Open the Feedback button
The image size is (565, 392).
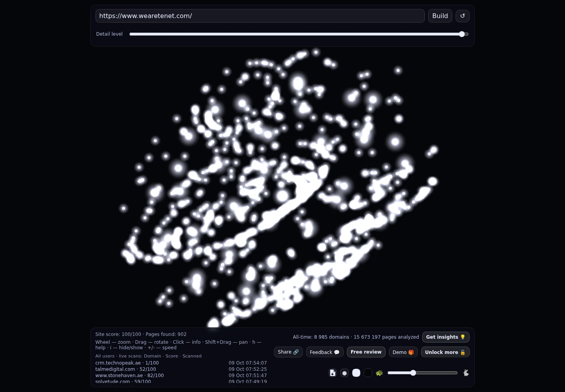pyautogui.click(x=325, y=352)
